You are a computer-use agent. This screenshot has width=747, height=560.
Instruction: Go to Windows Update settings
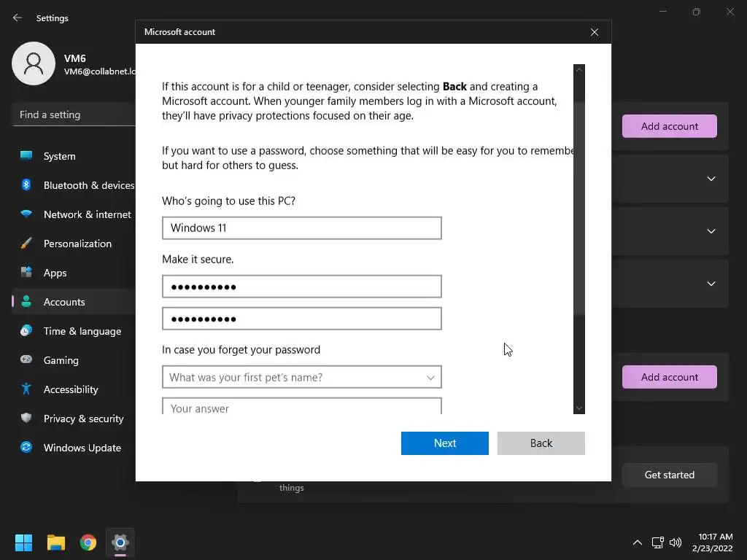tap(74, 448)
